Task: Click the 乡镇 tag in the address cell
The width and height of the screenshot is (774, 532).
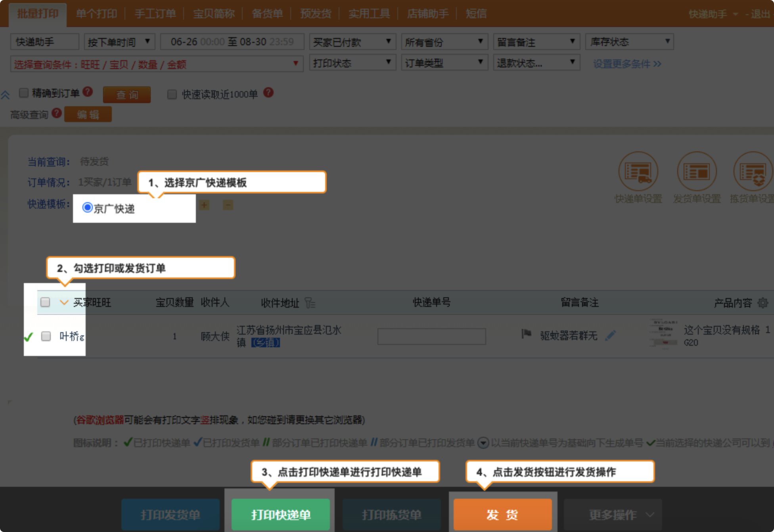Action: (266, 343)
